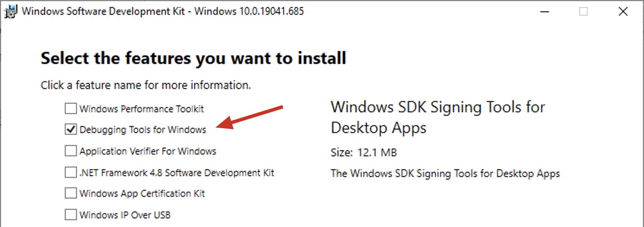Click the 'Select the features you want to install' heading
This screenshot has height=227, width=644.
click(193, 58)
